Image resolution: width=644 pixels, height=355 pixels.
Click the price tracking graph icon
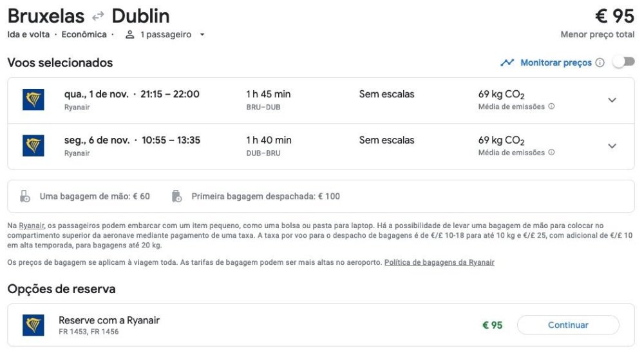[507, 62]
